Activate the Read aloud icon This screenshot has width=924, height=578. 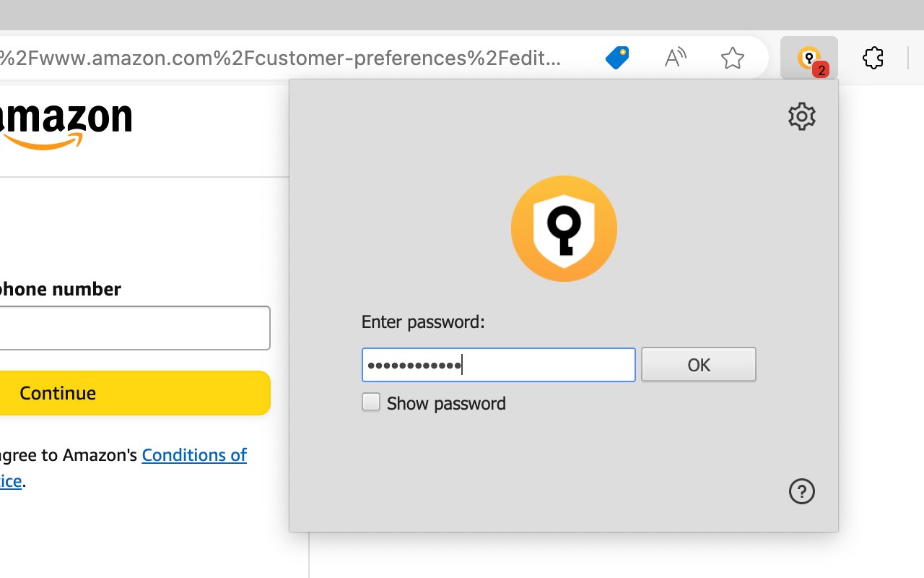pyautogui.click(x=675, y=58)
